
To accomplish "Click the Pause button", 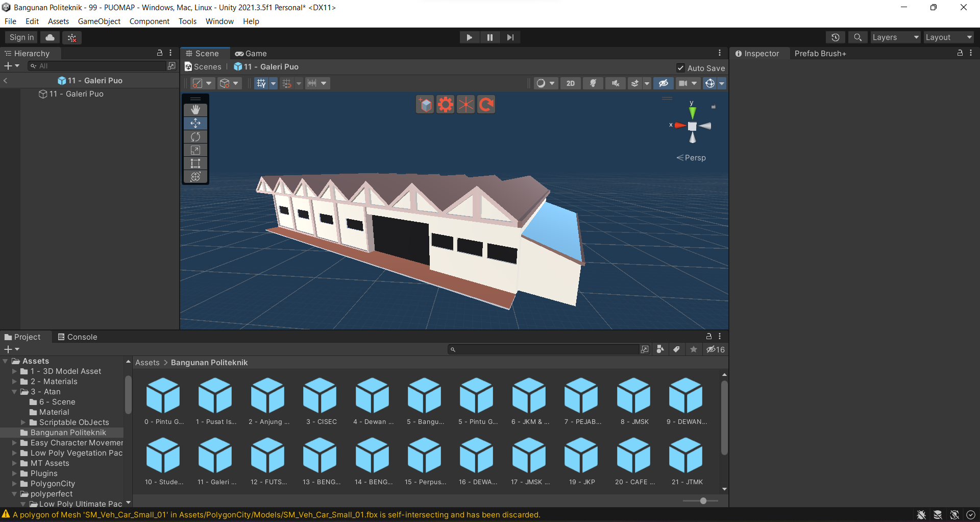I will pos(489,37).
